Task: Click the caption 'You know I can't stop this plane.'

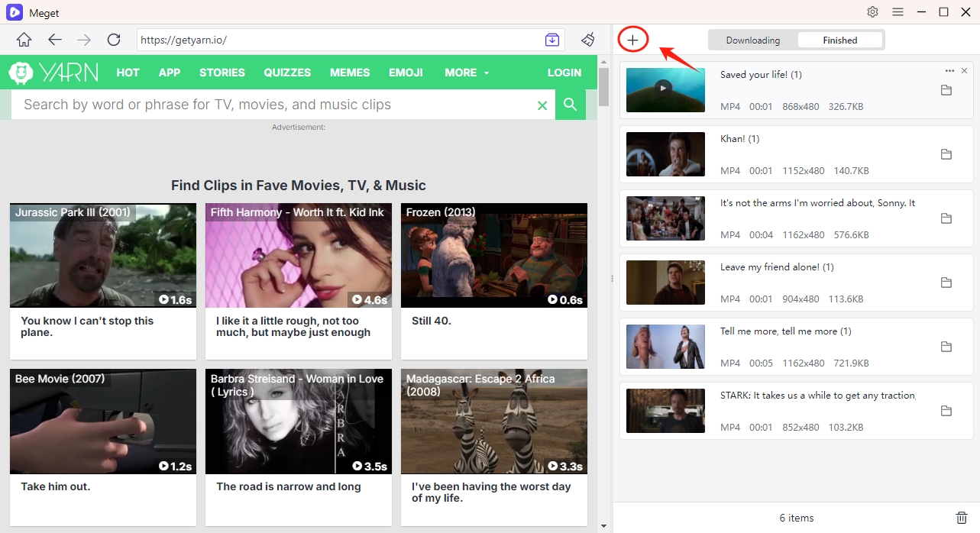Action: tap(87, 327)
